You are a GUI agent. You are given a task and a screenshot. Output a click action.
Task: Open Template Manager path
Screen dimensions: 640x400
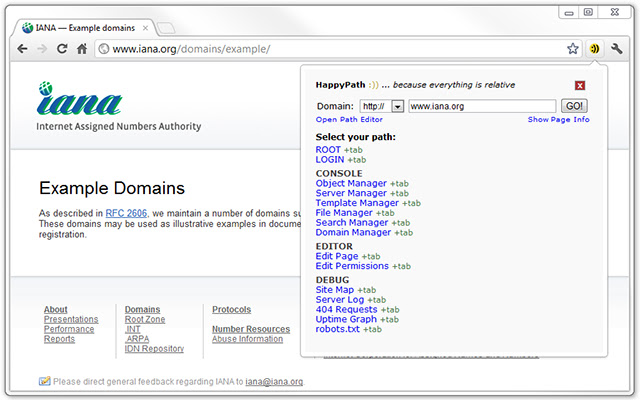357,203
